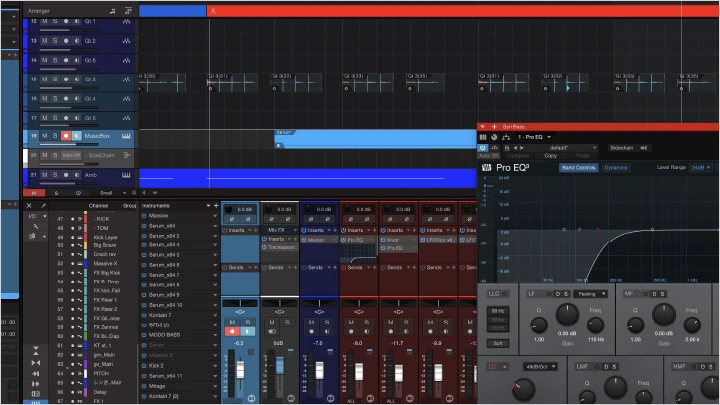Screen dimensions: 720x405
Task: Toggle LC band enable indicator
Action: click(505, 367)
